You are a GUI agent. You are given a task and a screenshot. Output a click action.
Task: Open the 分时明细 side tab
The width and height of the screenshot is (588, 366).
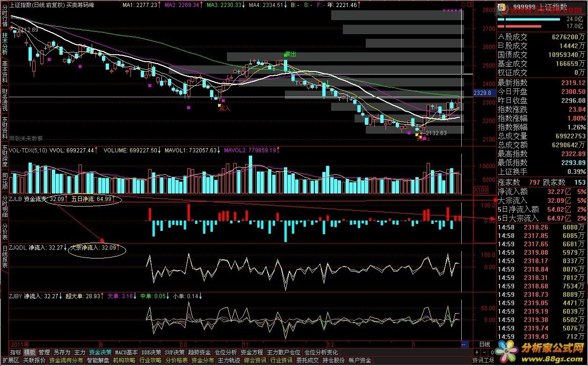pyautogui.click(x=5, y=207)
